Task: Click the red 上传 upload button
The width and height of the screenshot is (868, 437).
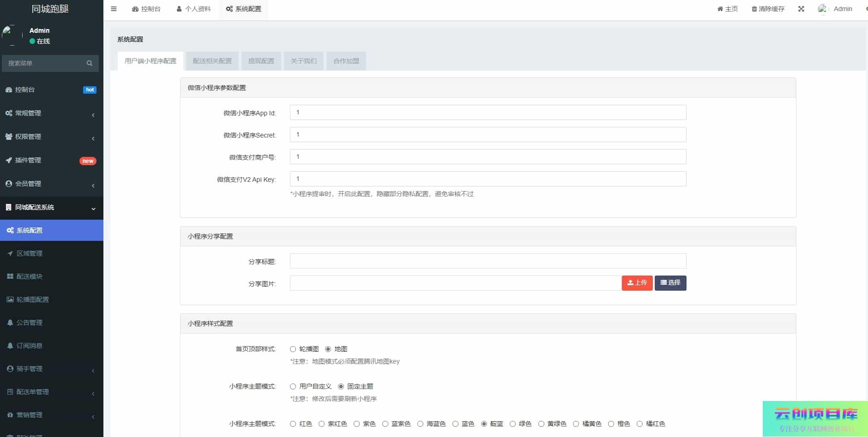Action: 637,283
